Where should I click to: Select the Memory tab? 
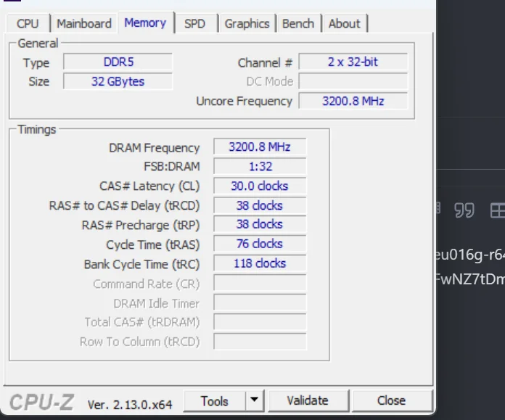pyautogui.click(x=146, y=22)
